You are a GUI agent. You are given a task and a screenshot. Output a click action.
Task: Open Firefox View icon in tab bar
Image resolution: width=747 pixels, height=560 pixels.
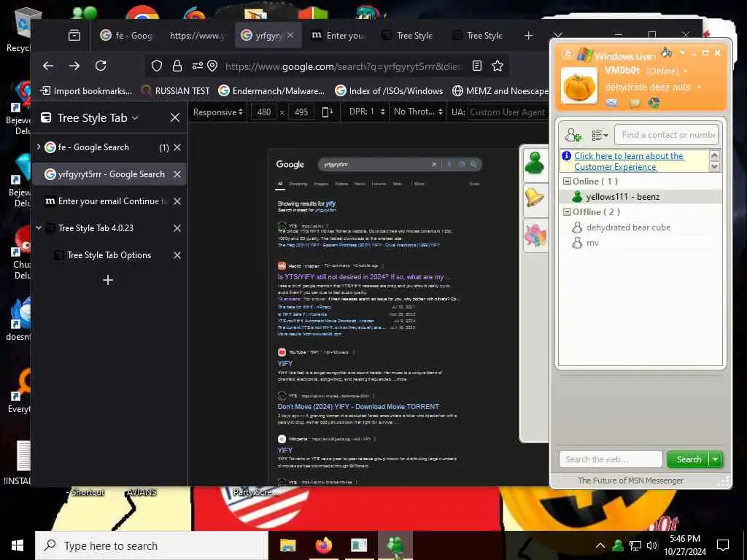[74, 35]
